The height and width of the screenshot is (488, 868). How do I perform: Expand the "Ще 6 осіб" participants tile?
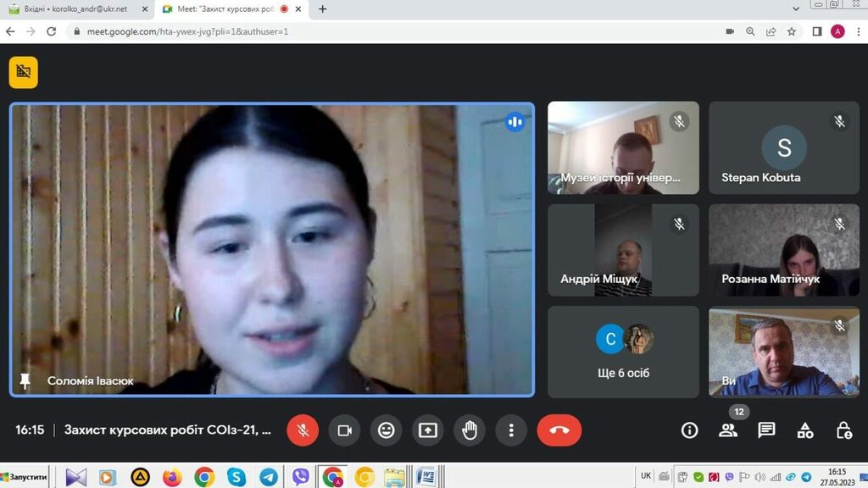tap(623, 352)
